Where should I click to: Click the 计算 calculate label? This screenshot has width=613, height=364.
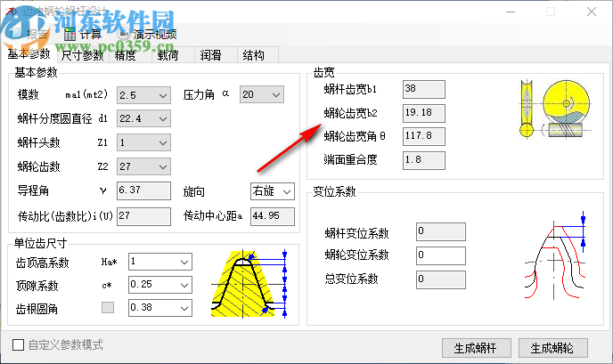click(91, 35)
